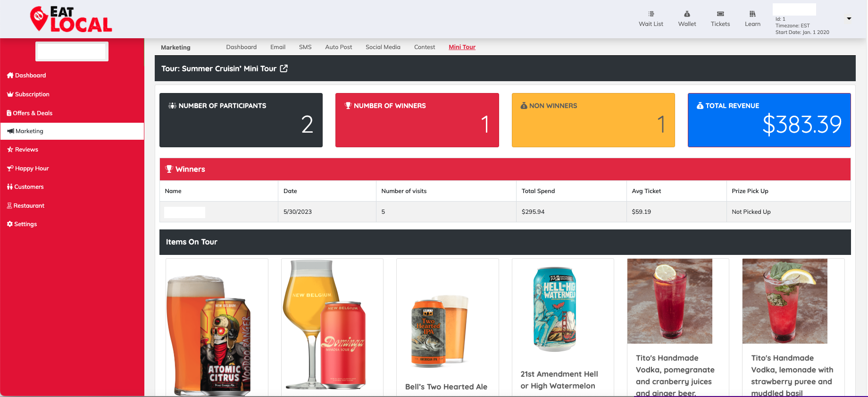The height and width of the screenshot is (397, 868).
Task: Click the Restaurant icon in sidebar
Action: [9, 206]
